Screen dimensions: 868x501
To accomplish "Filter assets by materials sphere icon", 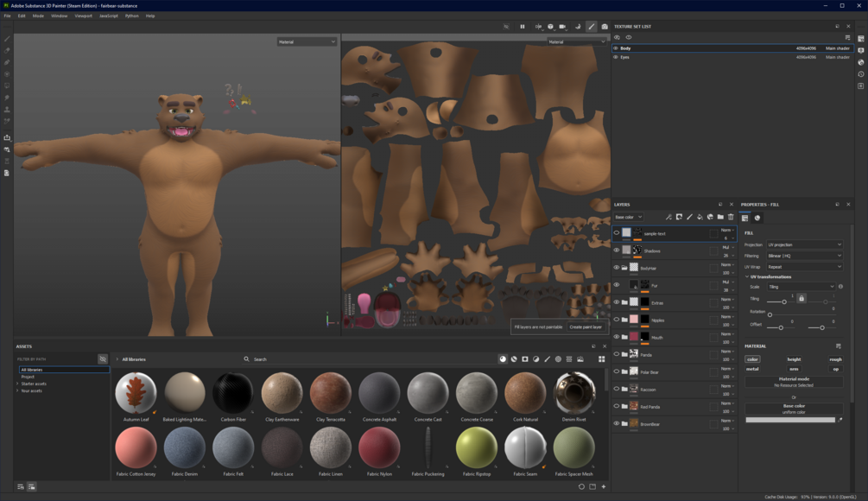I will click(x=503, y=359).
